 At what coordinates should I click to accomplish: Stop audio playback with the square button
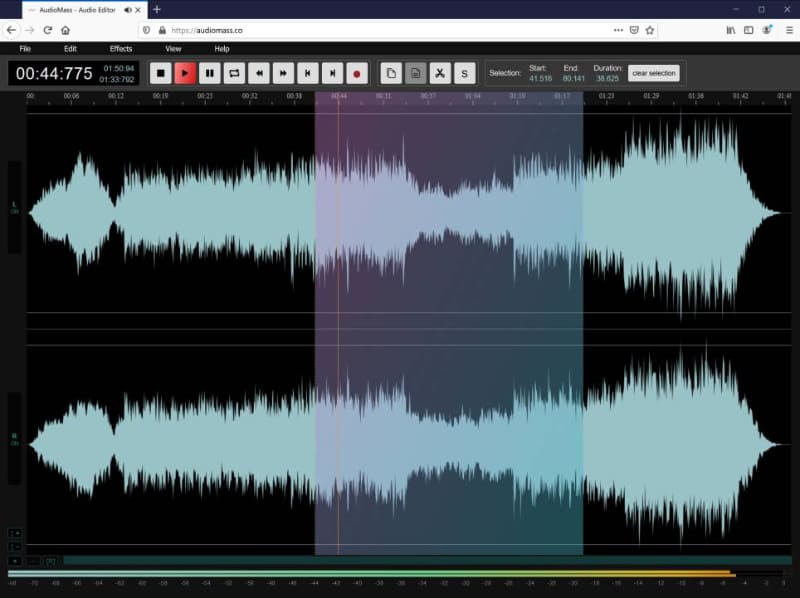tap(160, 73)
